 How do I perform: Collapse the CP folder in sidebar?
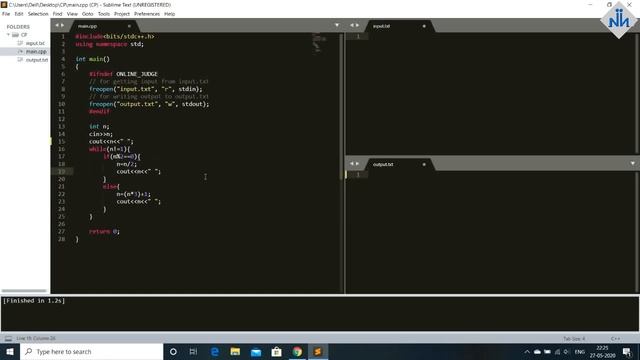click(8, 35)
